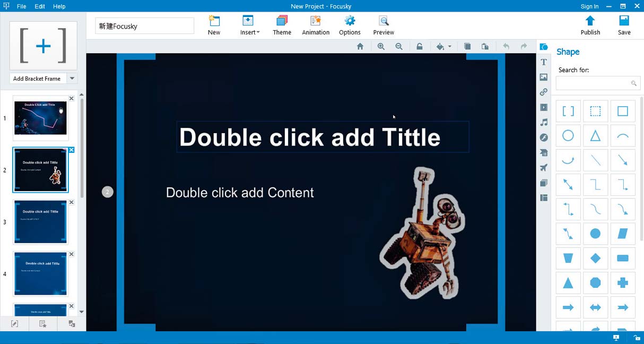Insert the outlined circle shape
Screen dimensions: 644x344
click(568, 136)
